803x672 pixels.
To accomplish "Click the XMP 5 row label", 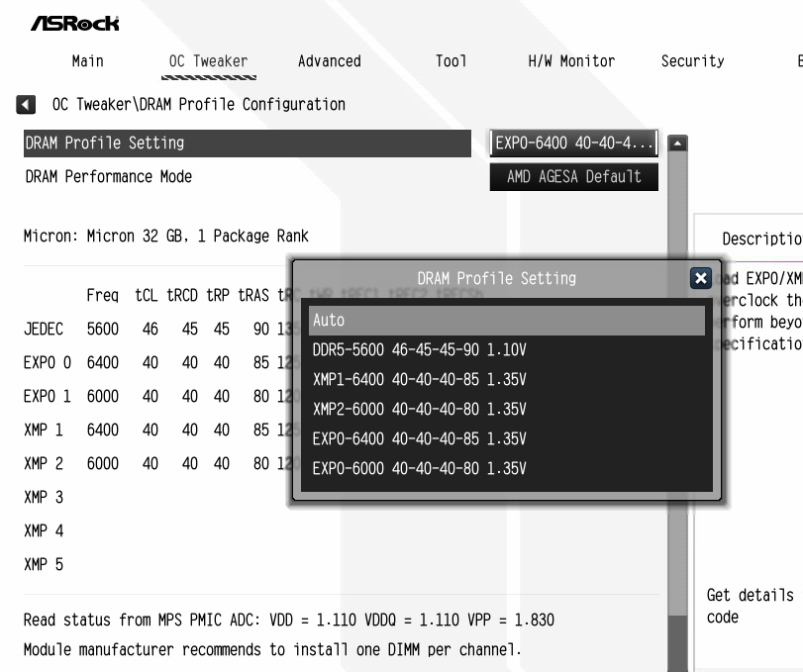I will pyautogui.click(x=44, y=565).
